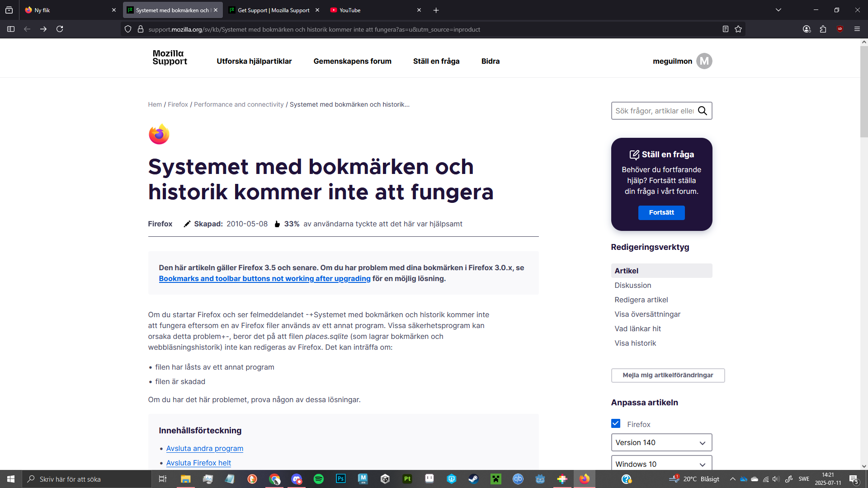Switch to the Ny flik tab

coord(70,10)
